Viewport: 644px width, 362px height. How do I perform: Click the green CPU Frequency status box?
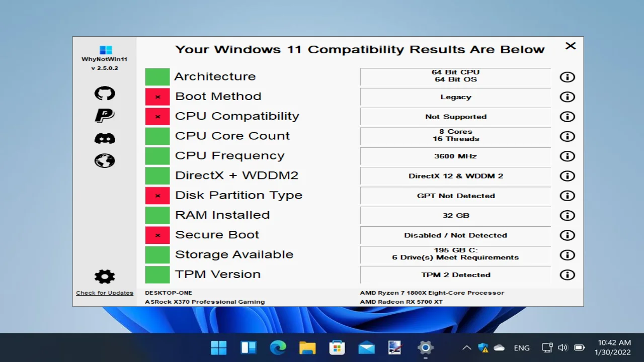click(157, 156)
